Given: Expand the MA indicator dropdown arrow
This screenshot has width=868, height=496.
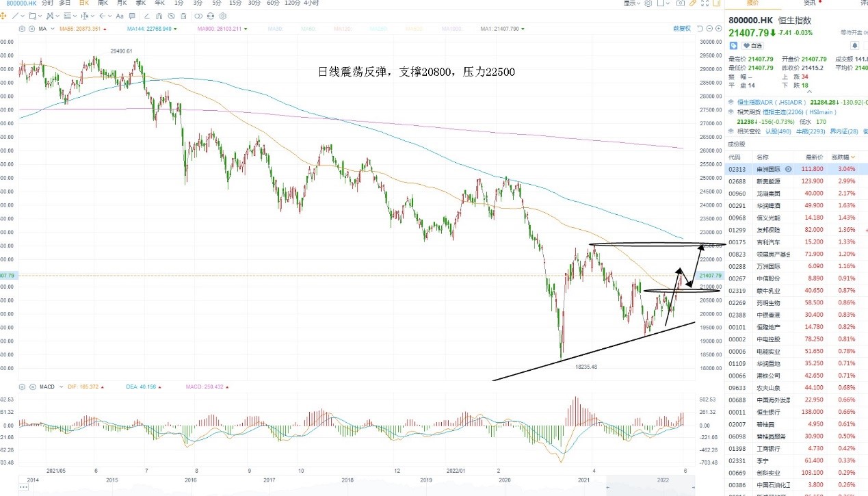Looking at the screenshot, I should tap(53, 29).
